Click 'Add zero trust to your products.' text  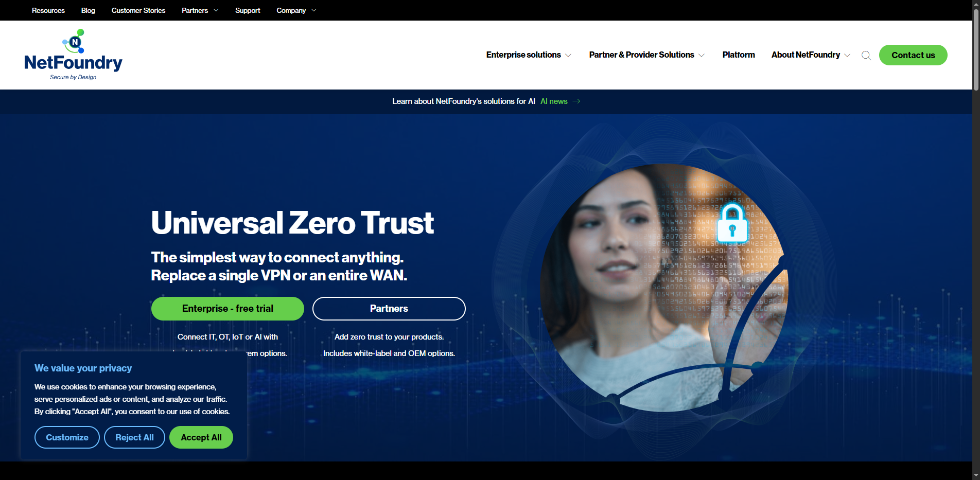point(389,337)
